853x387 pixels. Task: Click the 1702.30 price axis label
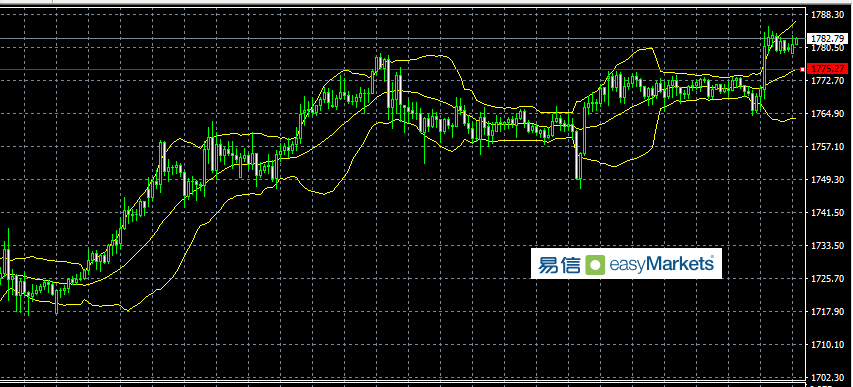[827, 377]
